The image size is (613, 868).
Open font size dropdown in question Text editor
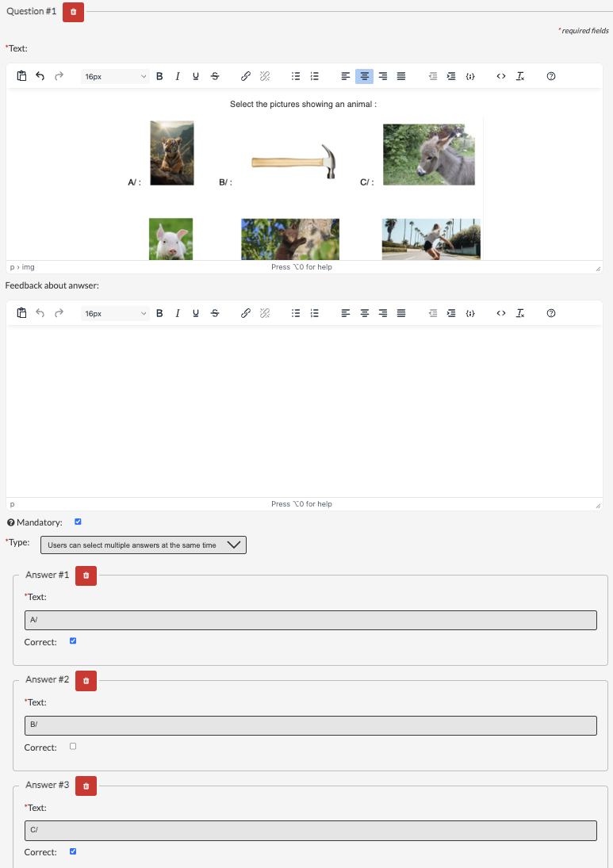[115, 76]
